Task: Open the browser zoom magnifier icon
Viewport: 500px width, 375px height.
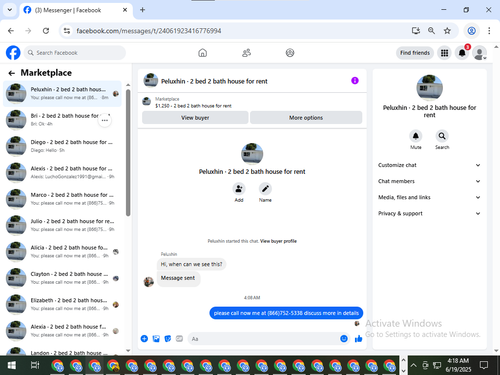Action: [x=431, y=31]
